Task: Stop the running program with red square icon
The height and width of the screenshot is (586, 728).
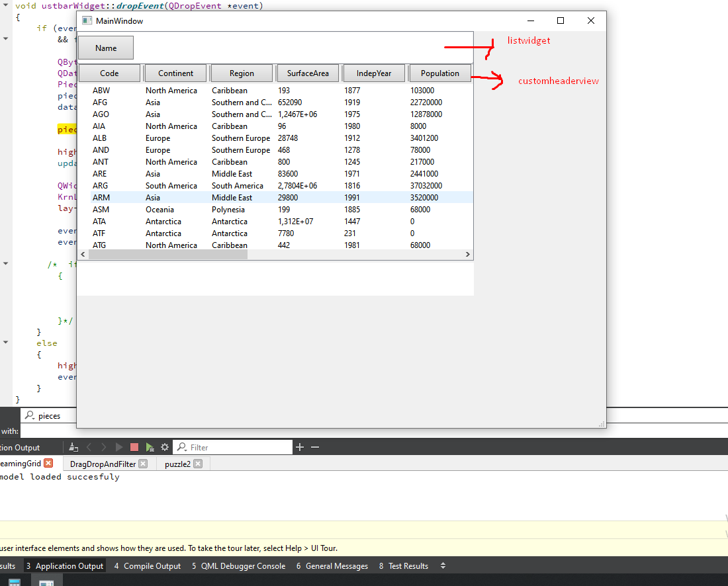Action: [134, 447]
